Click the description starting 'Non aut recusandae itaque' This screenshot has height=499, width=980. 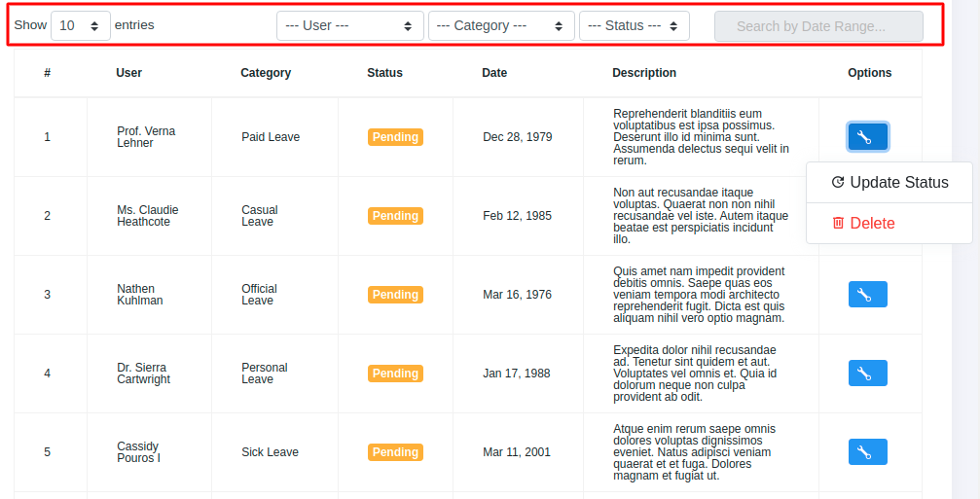[x=701, y=216]
